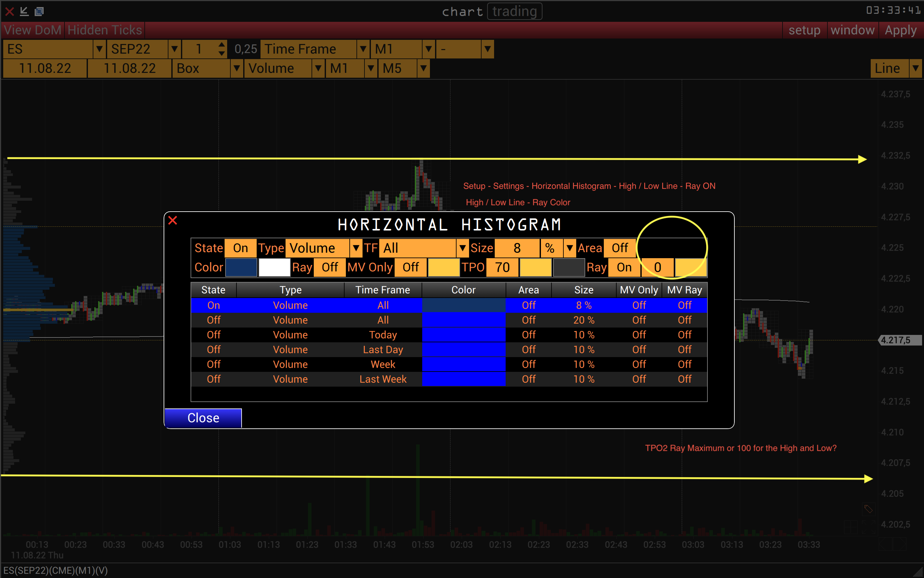Open the window menu
Viewport: 924px width, 578px height.
point(852,30)
